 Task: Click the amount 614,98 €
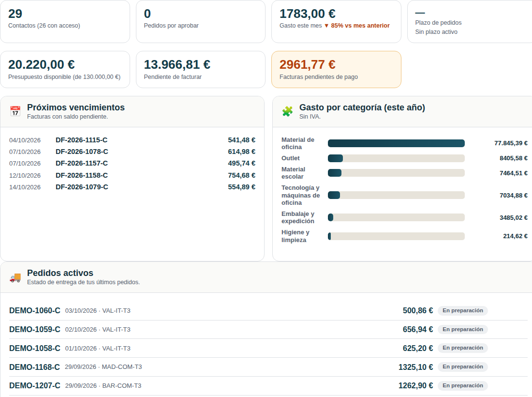point(241,152)
